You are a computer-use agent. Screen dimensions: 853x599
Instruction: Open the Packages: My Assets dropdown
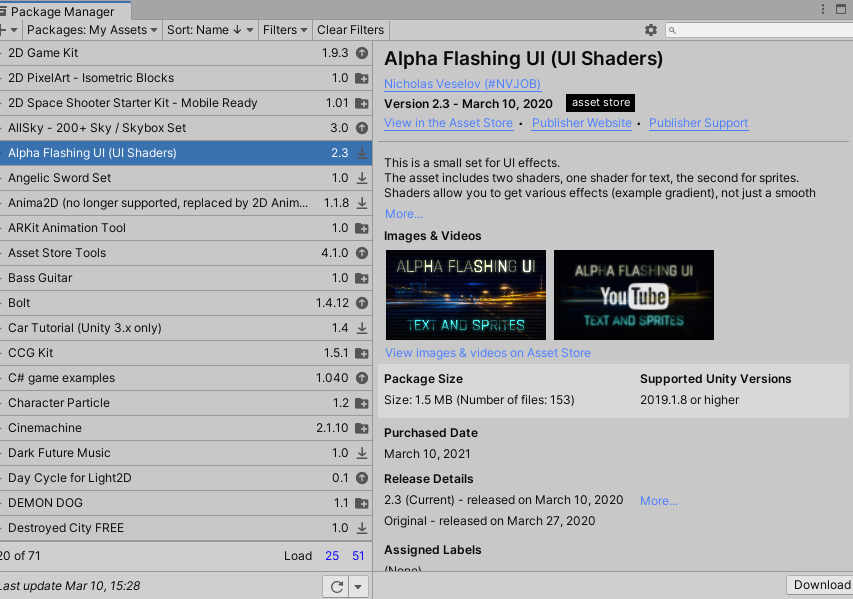[92, 30]
